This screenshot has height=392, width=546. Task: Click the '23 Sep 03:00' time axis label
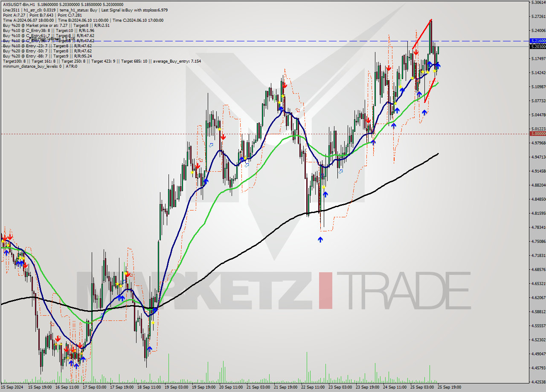coord(340,387)
